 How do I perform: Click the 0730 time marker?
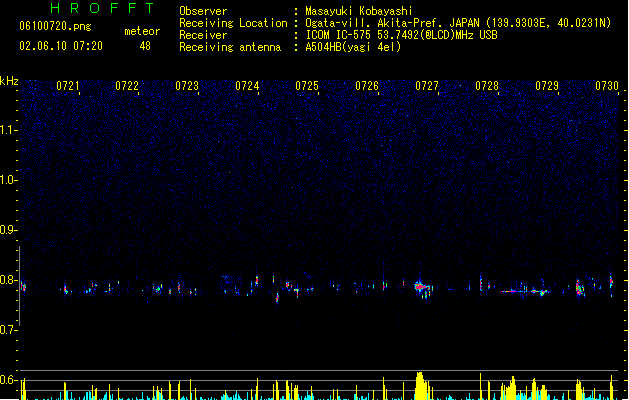click(x=607, y=86)
